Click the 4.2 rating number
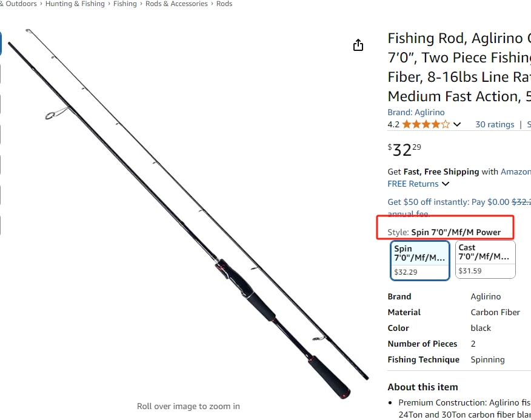 coord(393,124)
